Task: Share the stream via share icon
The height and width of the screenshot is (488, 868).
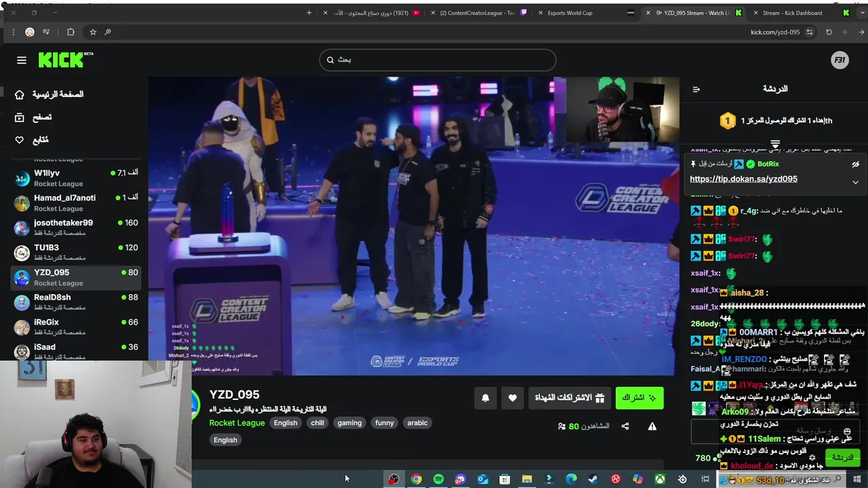Action: [x=625, y=426]
